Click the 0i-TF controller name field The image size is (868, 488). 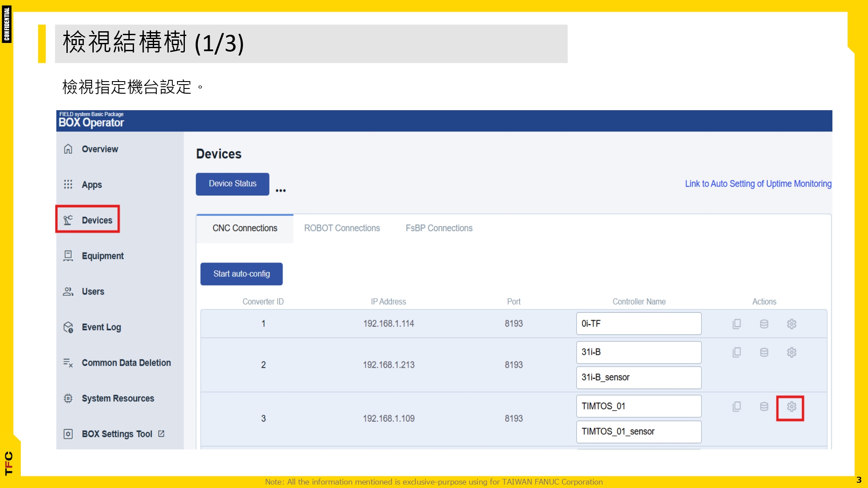click(x=638, y=324)
